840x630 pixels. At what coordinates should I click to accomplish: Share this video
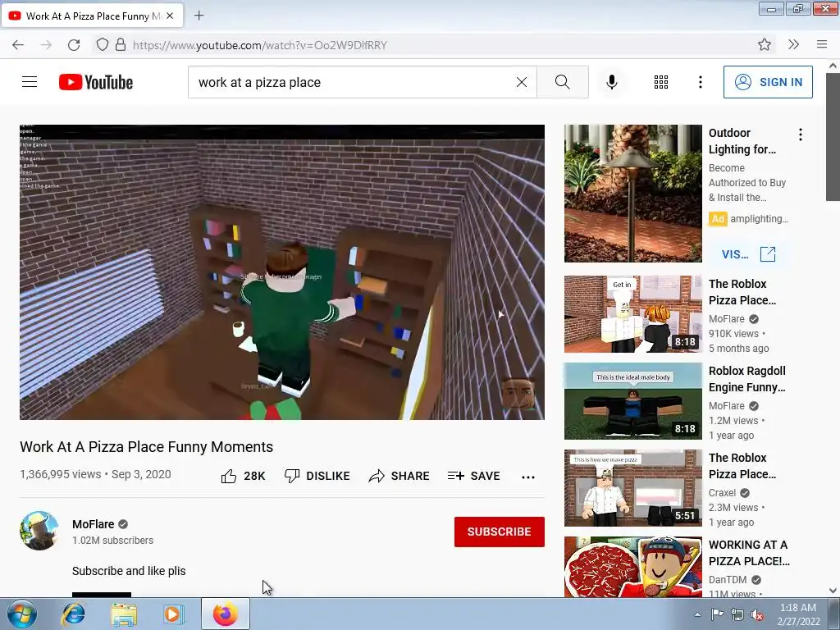[x=399, y=476]
